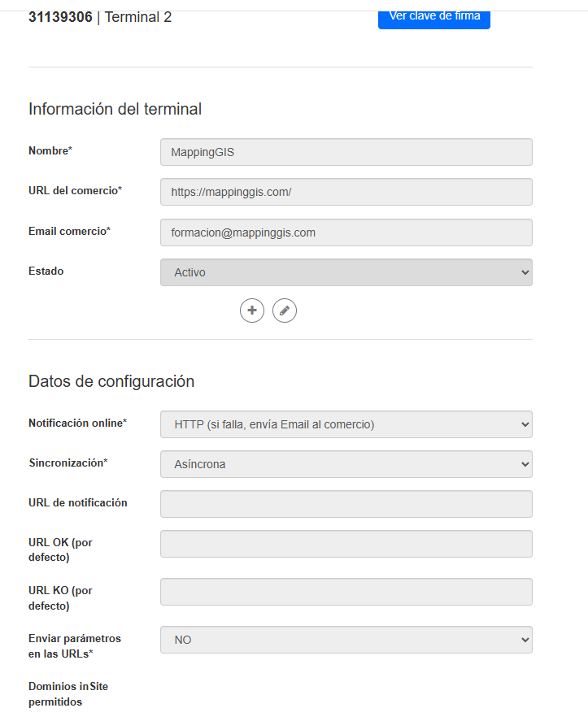Image resolution: width=588 pixels, height=721 pixels.
Task: Click the Datos de configuración heading
Action: tap(111, 381)
